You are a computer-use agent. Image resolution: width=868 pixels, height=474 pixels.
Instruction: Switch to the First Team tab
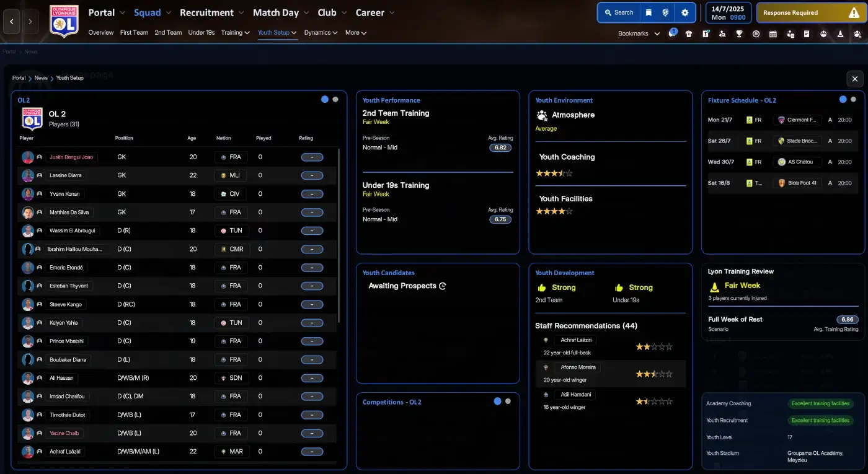point(134,32)
